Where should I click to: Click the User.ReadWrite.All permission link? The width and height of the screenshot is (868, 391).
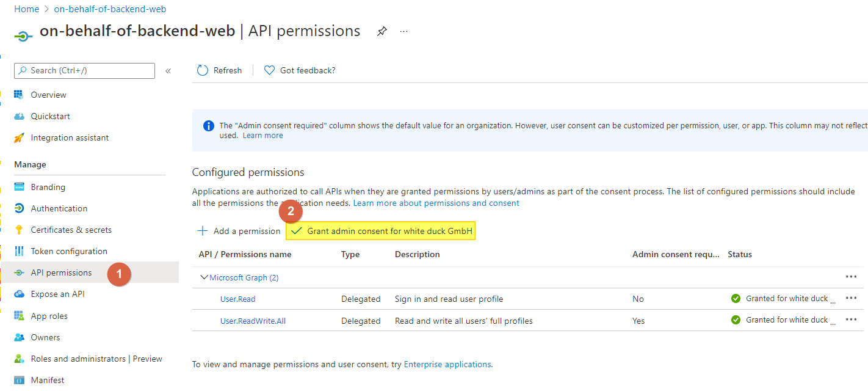(253, 321)
